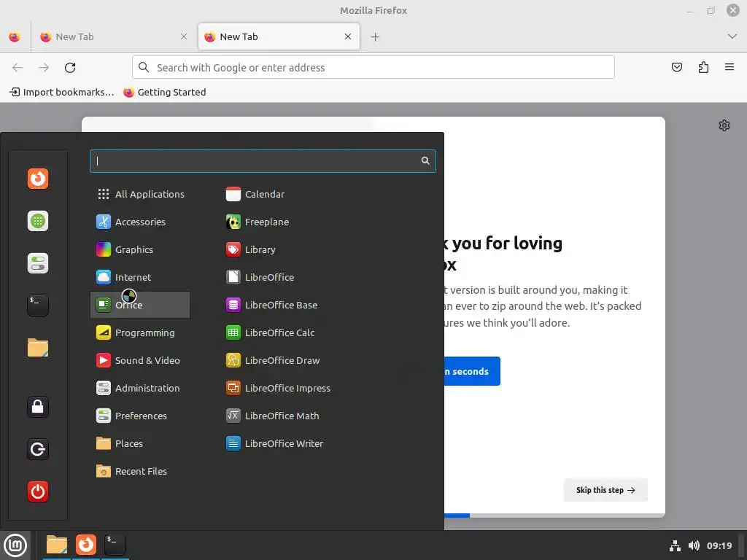Start LibreOffice Writer

tap(275, 443)
